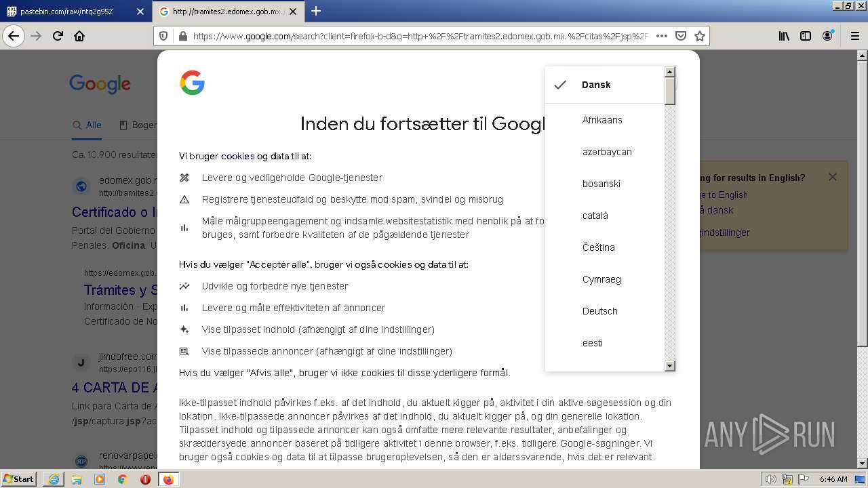Switch to the pastebin.com raw tab
This screenshot has width=868, height=488.
(76, 12)
